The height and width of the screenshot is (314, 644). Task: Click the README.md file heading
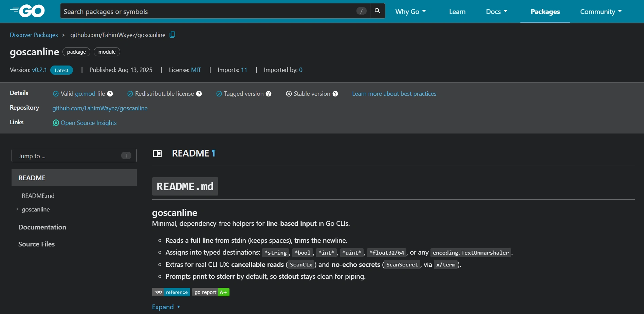[x=185, y=186]
